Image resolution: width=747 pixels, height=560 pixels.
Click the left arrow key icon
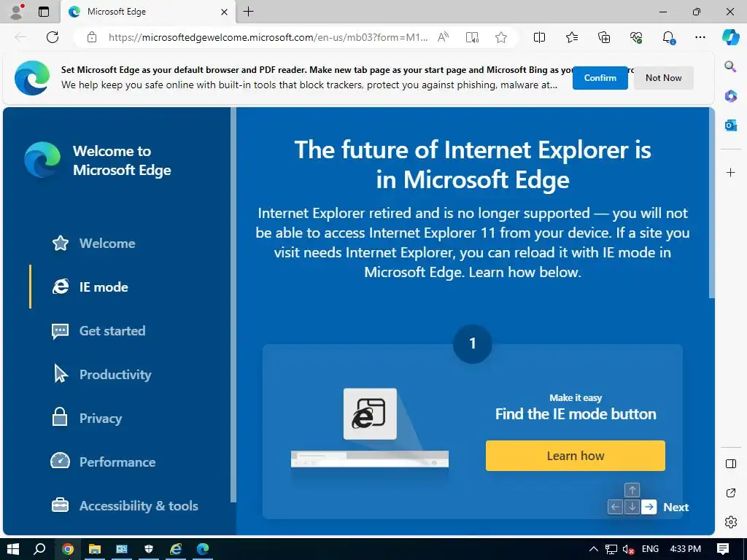pyautogui.click(x=615, y=507)
